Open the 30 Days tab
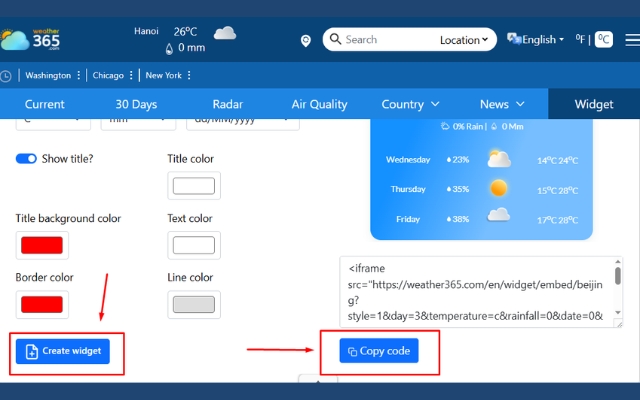Image resolution: width=640 pixels, height=400 pixels. pyautogui.click(x=136, y=104)
